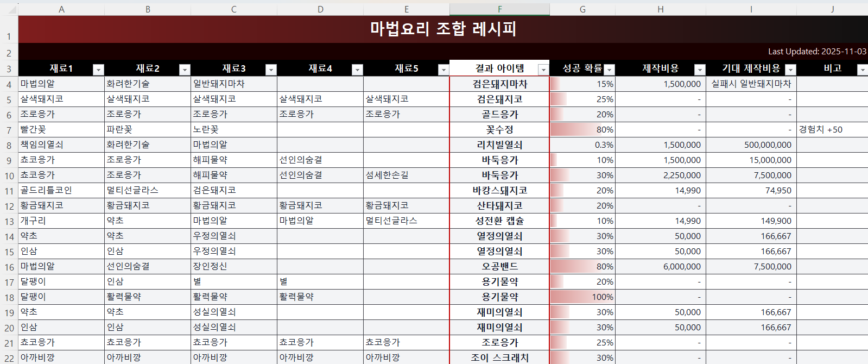Click the 제작비용 filter arrow
Viewport: 868px width, 364px height.
(x=700, y=70)
